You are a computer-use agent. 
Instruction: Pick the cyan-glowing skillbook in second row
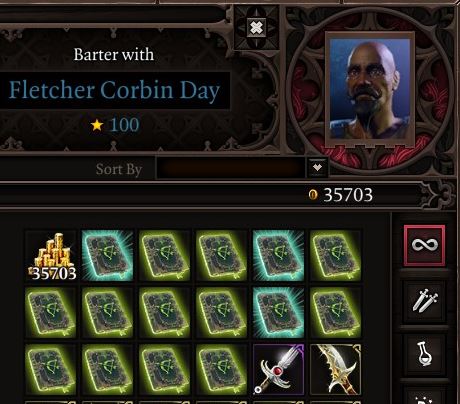pyautogui.click(x=279, y=312)
